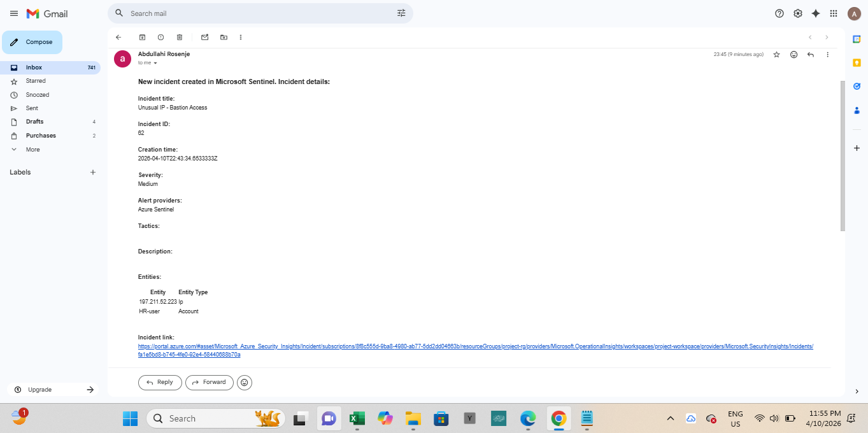Compose a new email
868x433 pixels.
32,42
